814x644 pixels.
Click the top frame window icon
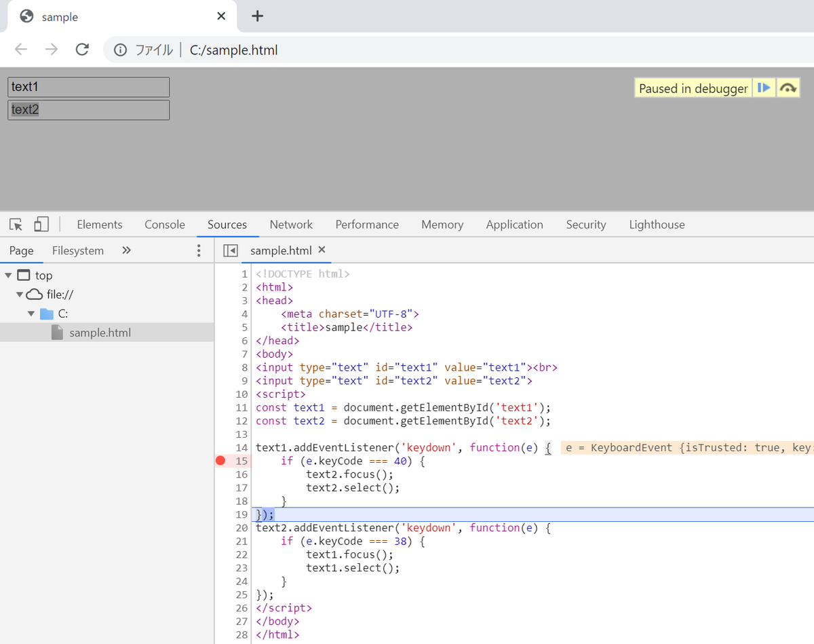coord(24,276)
